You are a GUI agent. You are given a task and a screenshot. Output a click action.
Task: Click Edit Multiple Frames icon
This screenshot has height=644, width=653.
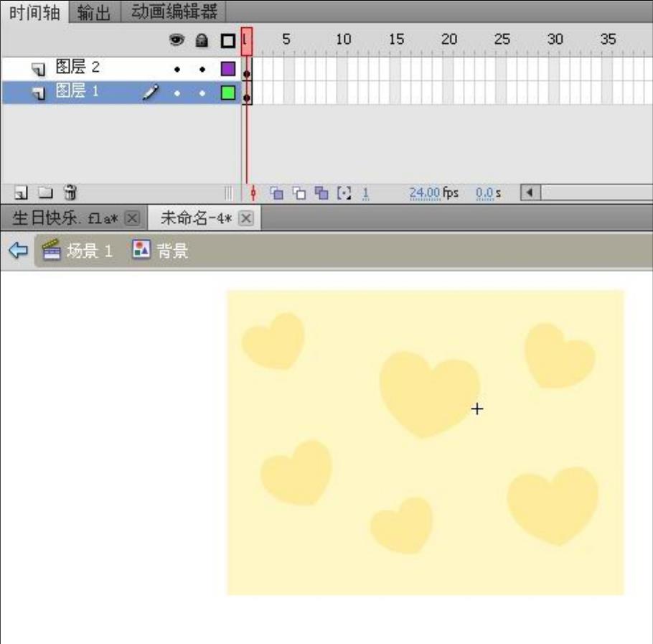coord(322,193)
